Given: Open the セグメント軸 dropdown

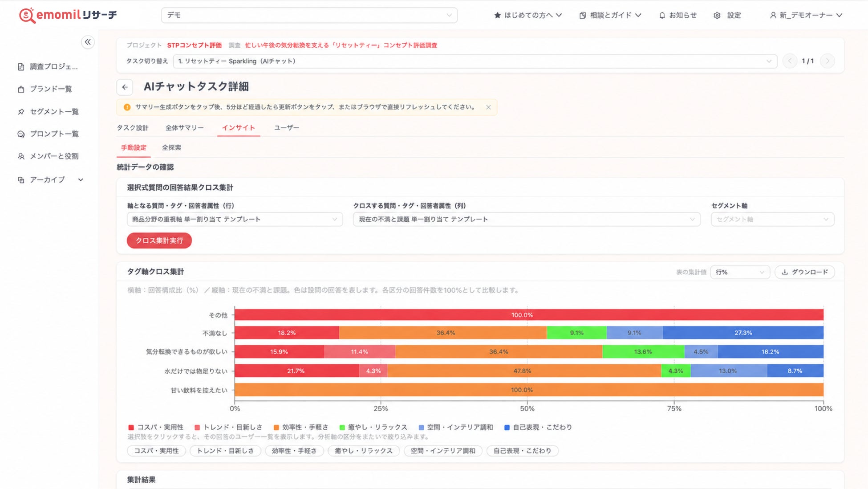Looking at the screenshot, I should pyautogui.click(x=772, y=219).
